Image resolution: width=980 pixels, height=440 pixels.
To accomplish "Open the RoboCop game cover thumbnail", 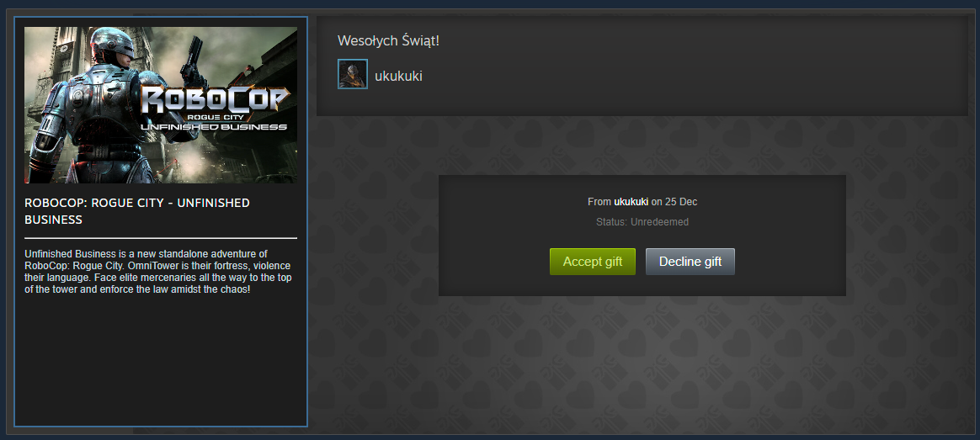I will (x=161, y=105).
